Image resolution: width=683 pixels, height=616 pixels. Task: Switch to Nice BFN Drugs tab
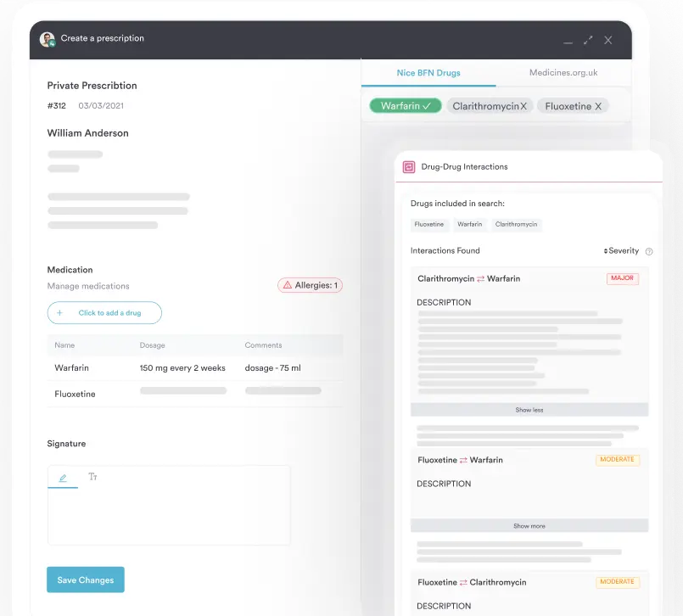(x=428, y=73)
